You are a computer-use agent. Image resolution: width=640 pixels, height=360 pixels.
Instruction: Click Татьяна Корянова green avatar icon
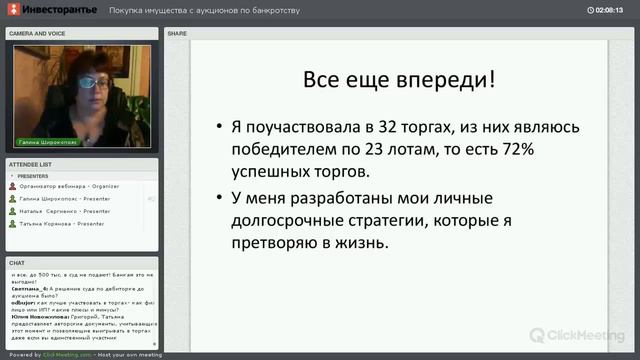pos(13,224)
